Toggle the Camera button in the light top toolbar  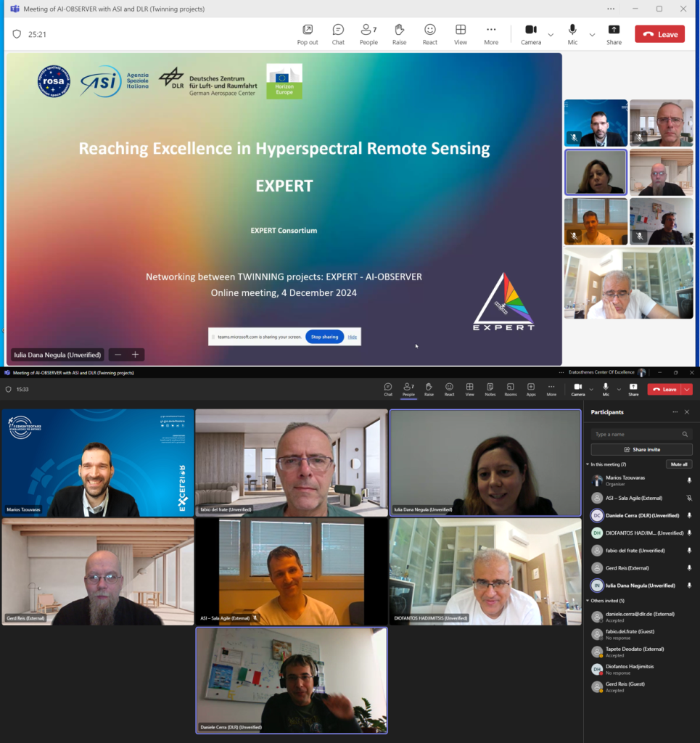click(x=530, y=30)
